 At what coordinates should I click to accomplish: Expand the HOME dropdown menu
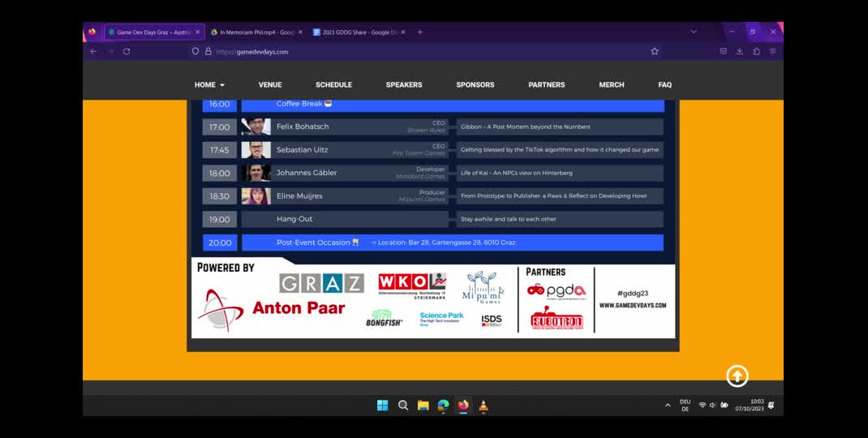(209, 84)
